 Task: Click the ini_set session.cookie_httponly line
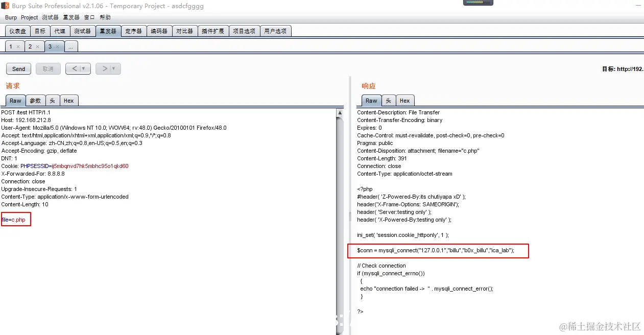pyautogui.click(x=403, y=235)
